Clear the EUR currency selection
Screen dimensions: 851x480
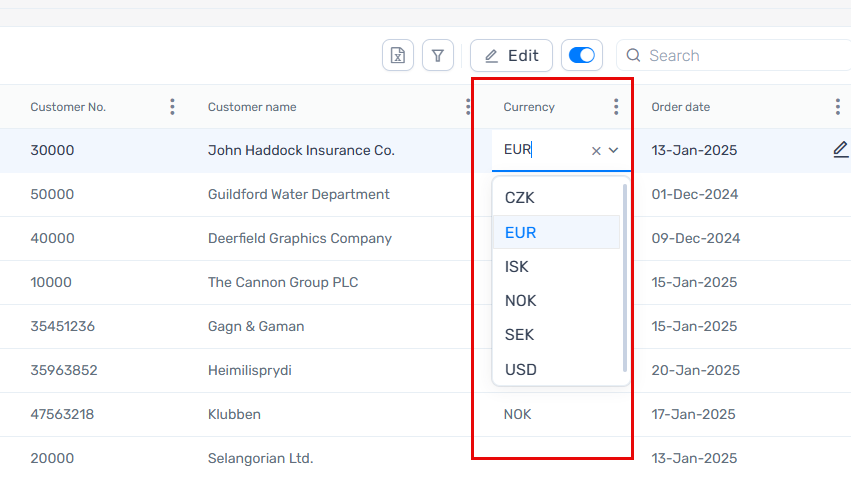click(x=596, y=151)
